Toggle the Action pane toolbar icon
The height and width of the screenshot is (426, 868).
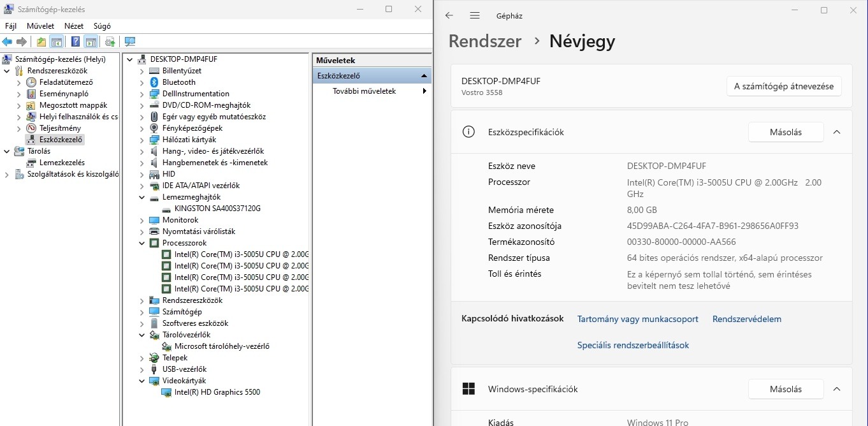click(91, 42)
